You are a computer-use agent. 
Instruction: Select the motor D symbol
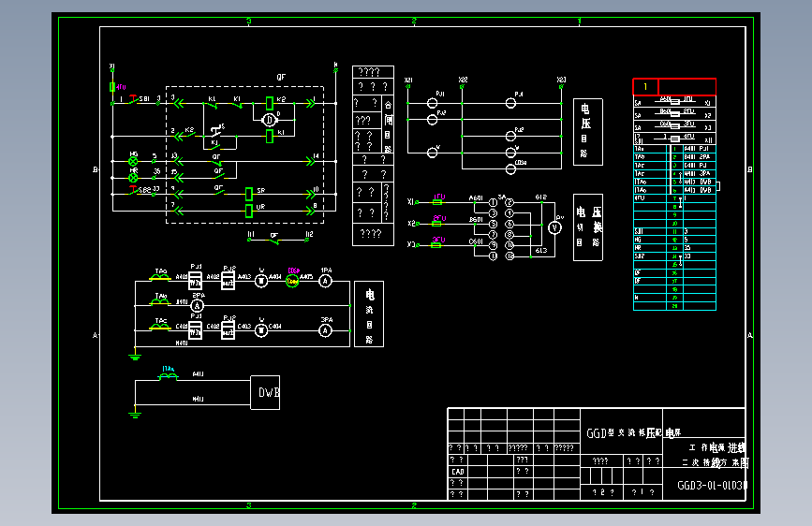pos(270,120)
